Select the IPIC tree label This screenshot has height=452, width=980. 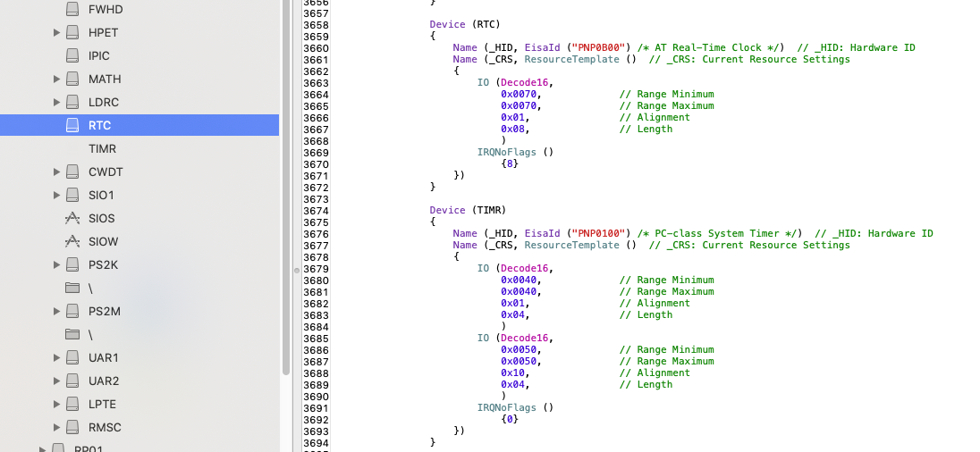[98, 55]
